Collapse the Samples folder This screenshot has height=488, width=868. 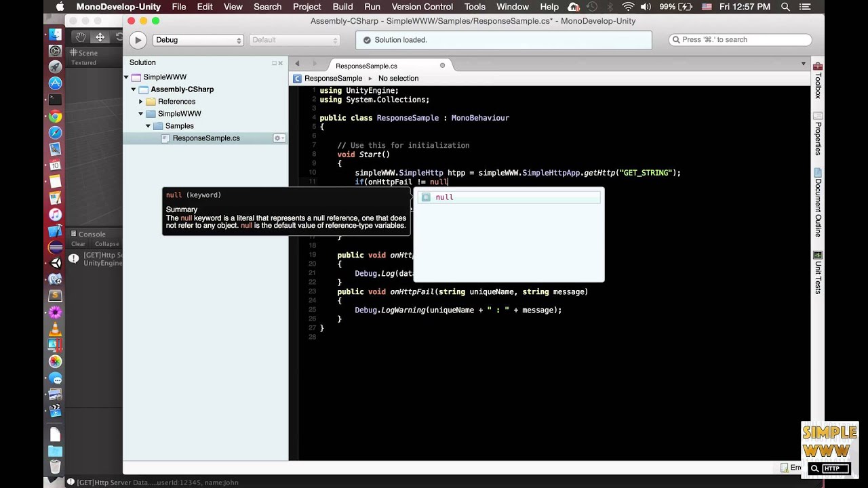coord(149,126)
